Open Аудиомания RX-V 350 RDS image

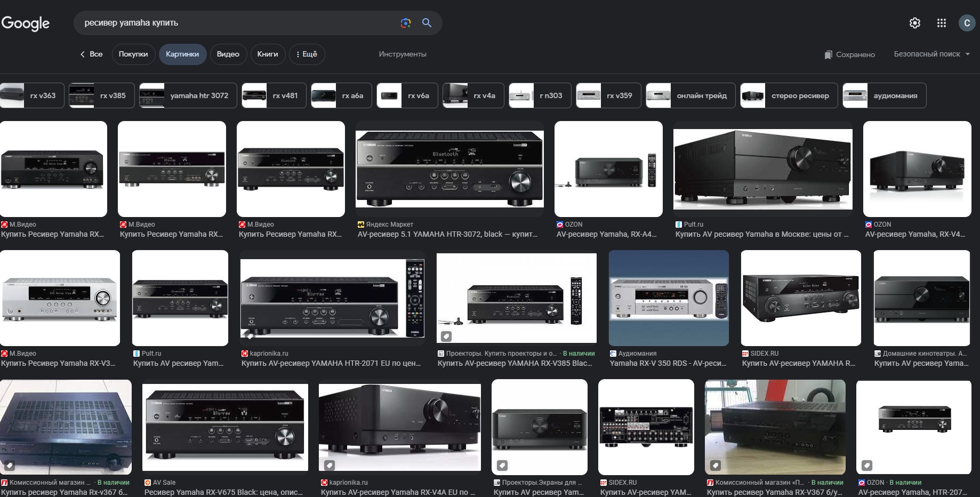(x=669, y=298)
